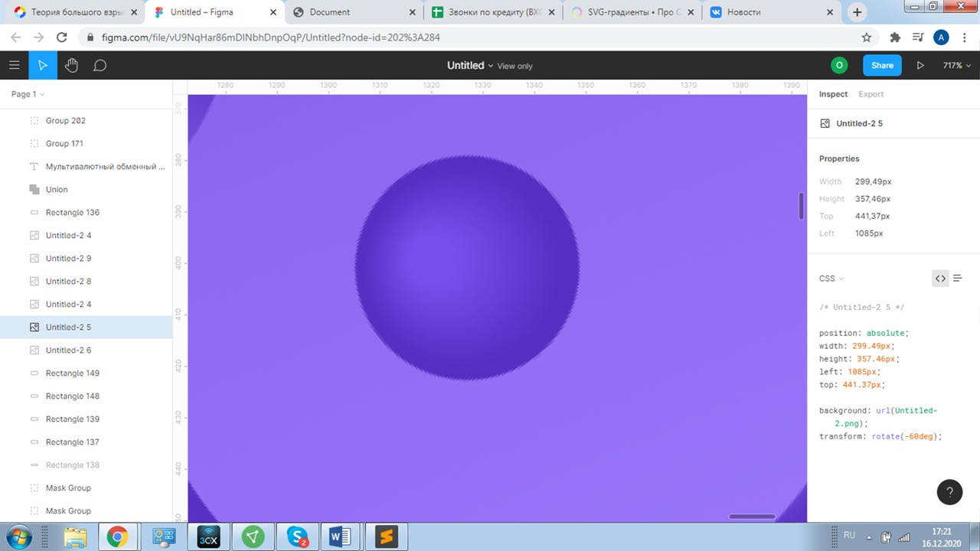Click the RU language indicator in tray
Screen dimensions: 980x551
(849, 535)
